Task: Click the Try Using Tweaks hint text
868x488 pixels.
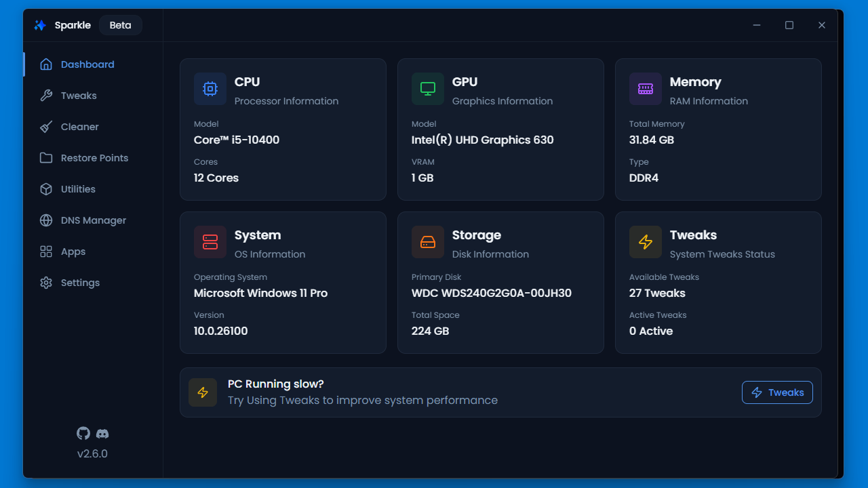Action: [x=363, y=400]
